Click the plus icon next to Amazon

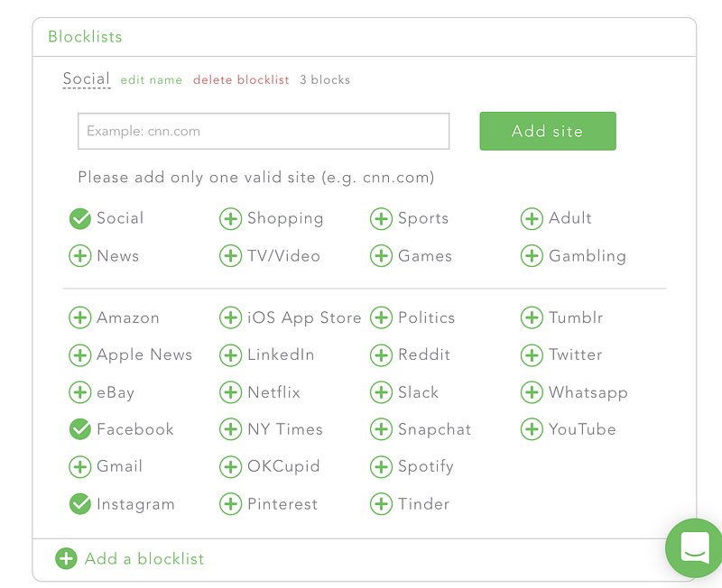[80, 317]
